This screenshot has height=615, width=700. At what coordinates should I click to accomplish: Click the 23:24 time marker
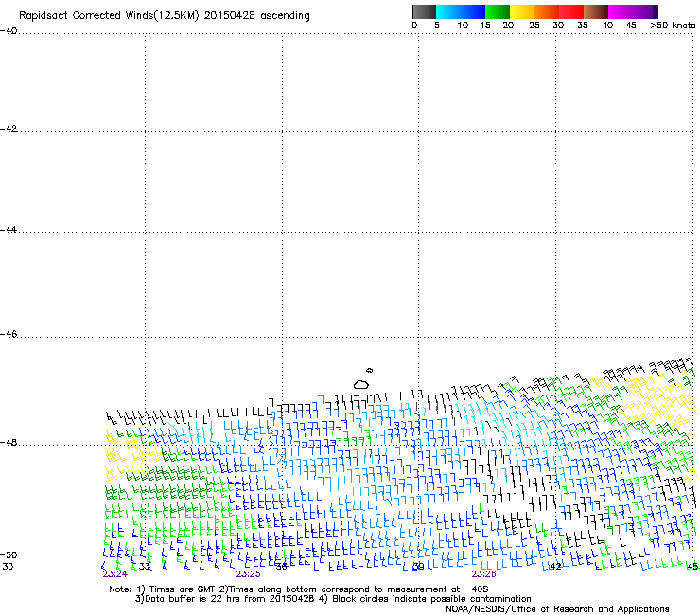pos(114,574)
